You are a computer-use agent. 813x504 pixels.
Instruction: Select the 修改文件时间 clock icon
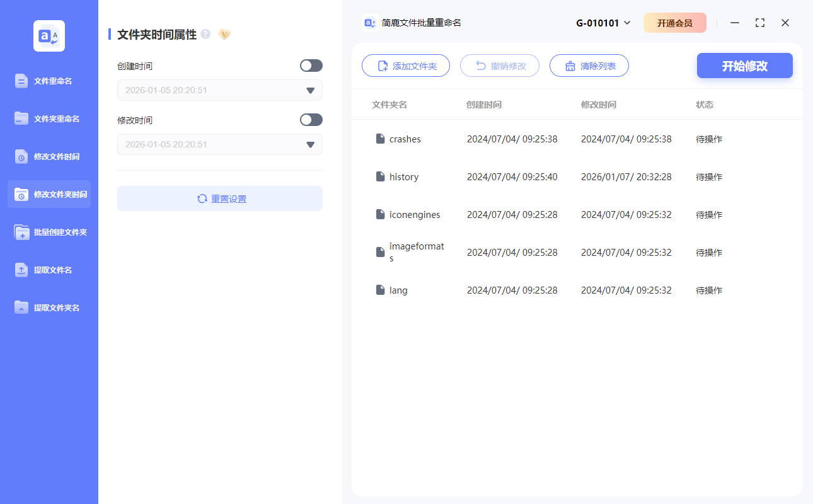pos(21,156)
